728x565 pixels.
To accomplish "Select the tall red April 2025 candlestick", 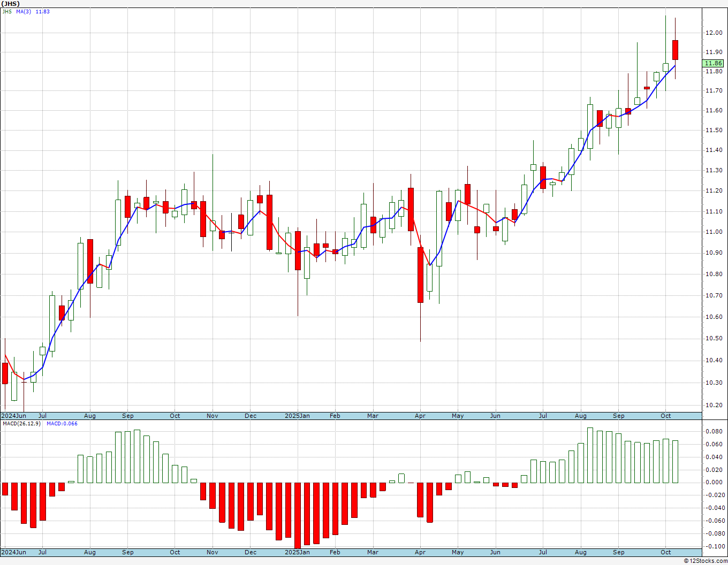I will pyautogui.click(x=420, y=275).
